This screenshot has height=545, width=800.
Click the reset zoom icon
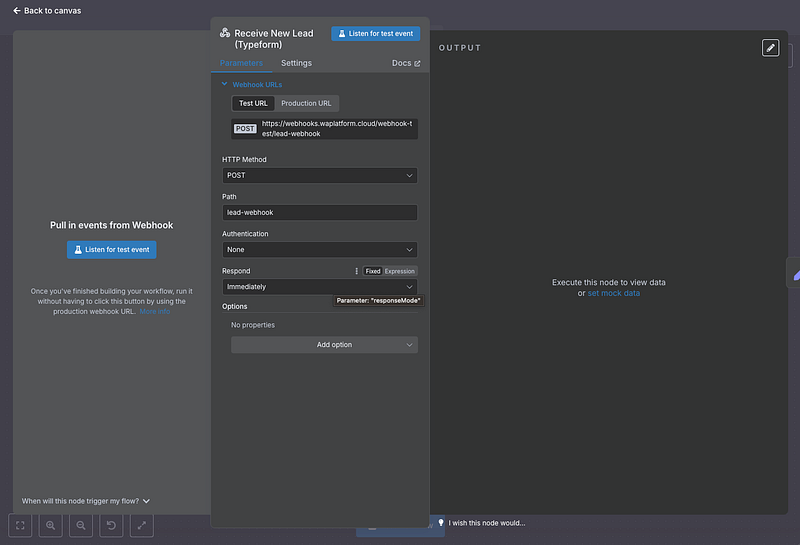pyautogui.click(x=111, y=525)
